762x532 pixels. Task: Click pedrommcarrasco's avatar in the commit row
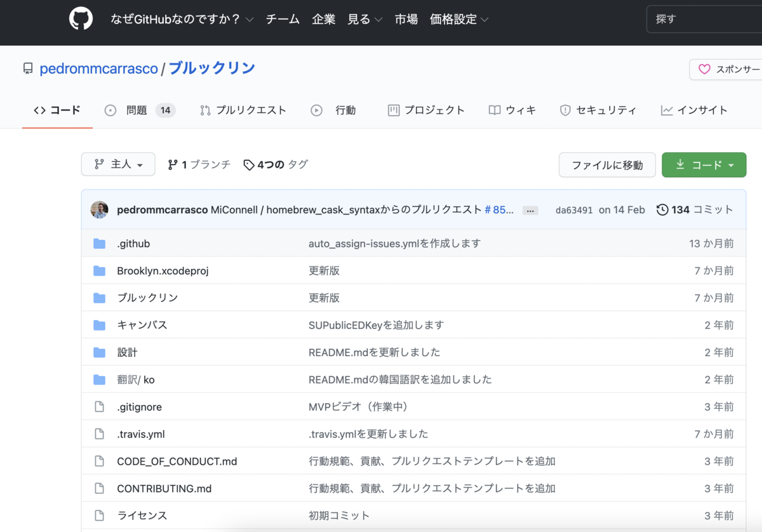point(100,209)
